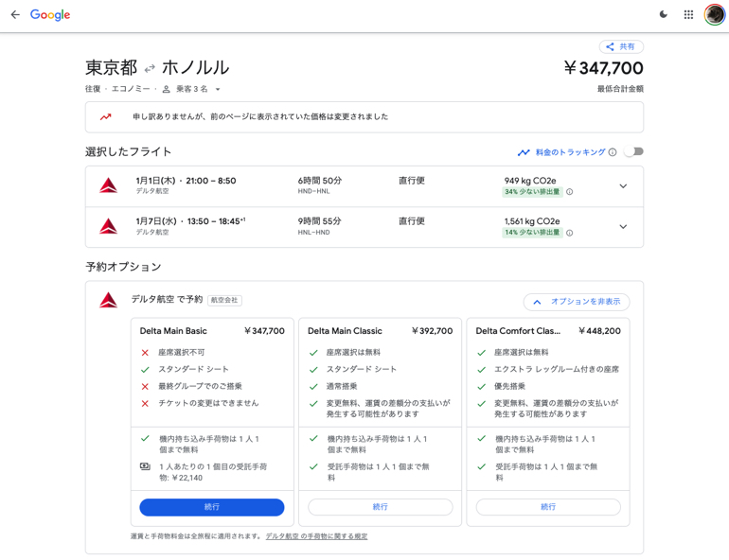Click red X beside チケットの変更はできません
Screen dimensions: 729x560
[x=145, y=403]
